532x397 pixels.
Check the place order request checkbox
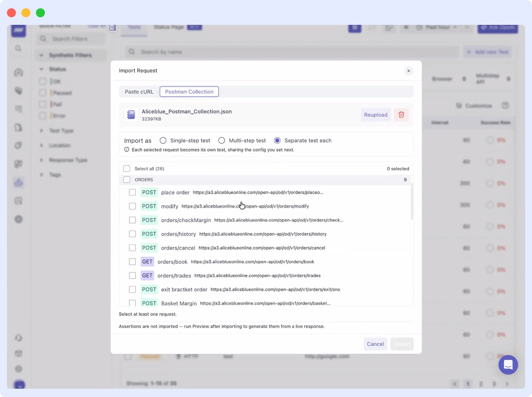click(x=132, y=192)
